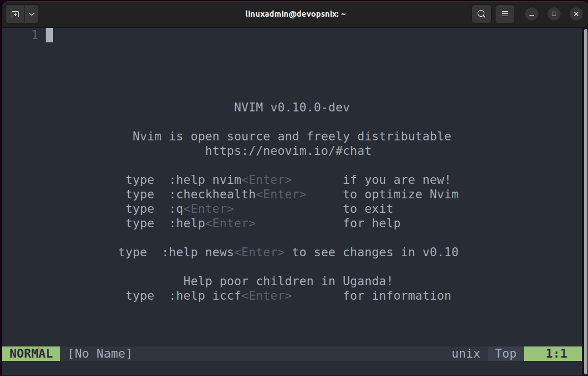Click the 1:1 cursor position indicator
The height and width of the screenshot is (376, 588).
[x=556, y=354]
